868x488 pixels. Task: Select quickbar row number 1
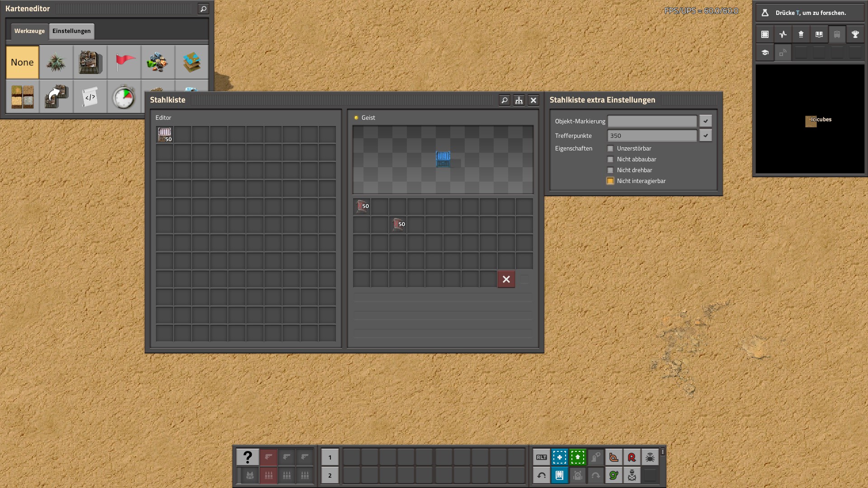coord(330,457)
